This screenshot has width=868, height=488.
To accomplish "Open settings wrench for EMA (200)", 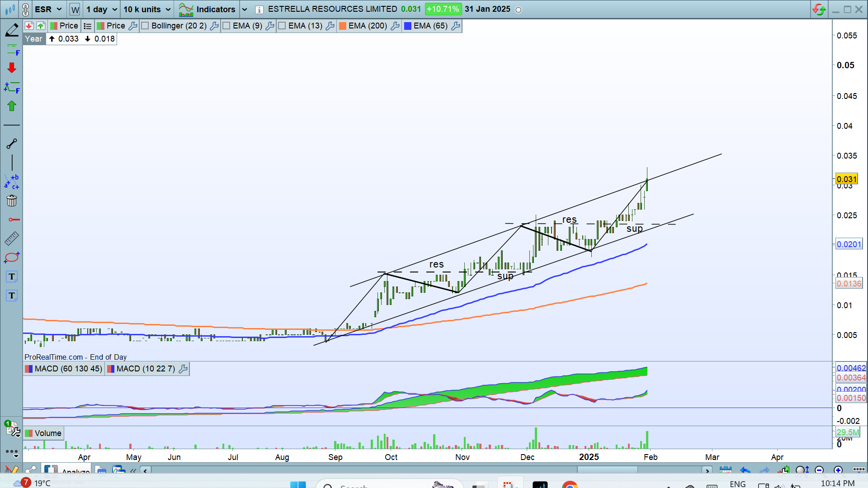I will coord(395,26).
